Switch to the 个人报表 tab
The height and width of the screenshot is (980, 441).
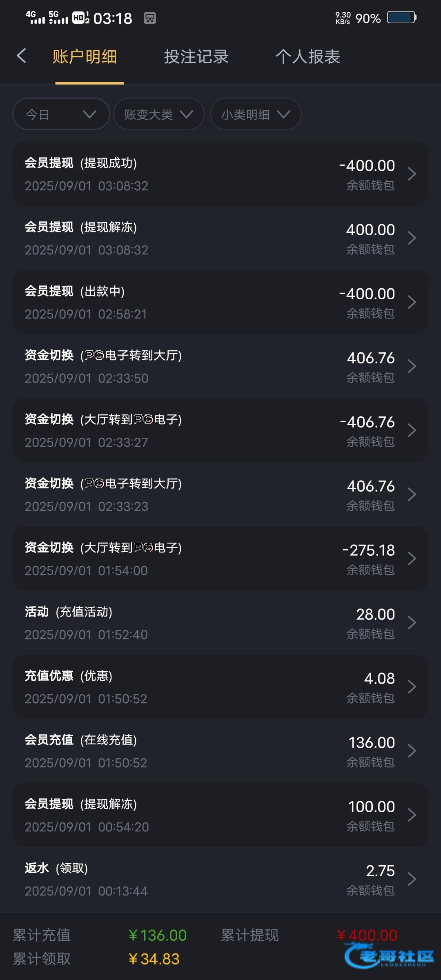[x=308, y=57]
